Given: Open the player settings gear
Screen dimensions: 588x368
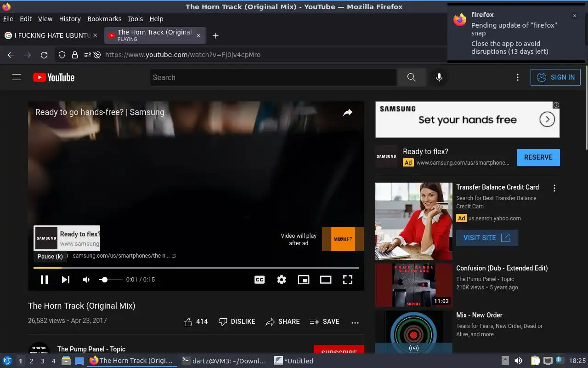Looking at the screenshot, I should (x=282, y=280).
